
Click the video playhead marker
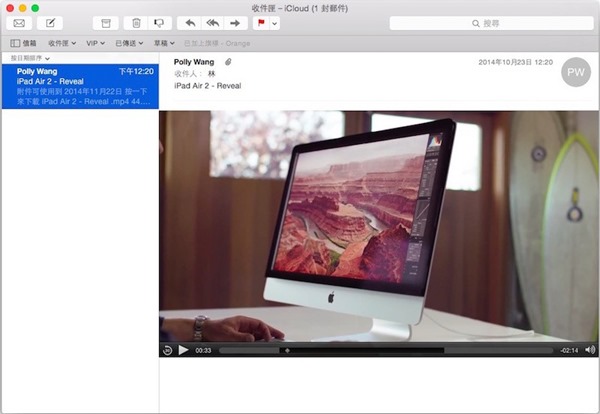point(287,350)
